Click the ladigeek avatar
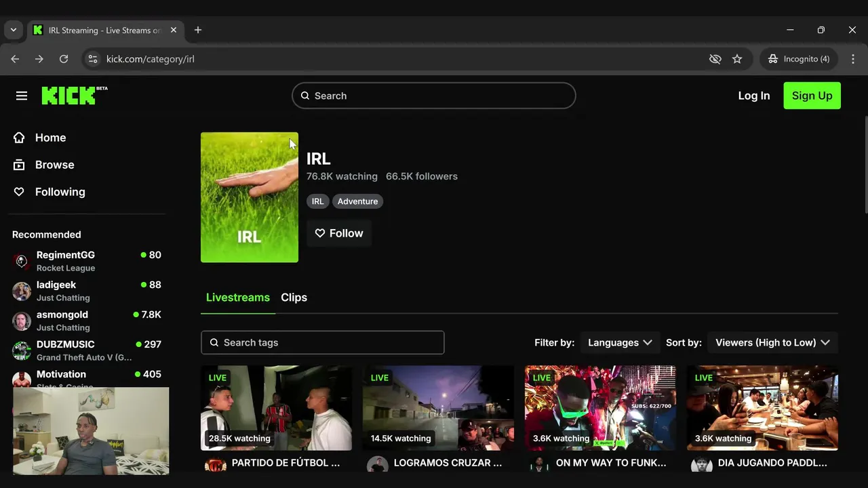Image resolution: width=868 pixels, height=488 pixels. [x=22, y=291]
